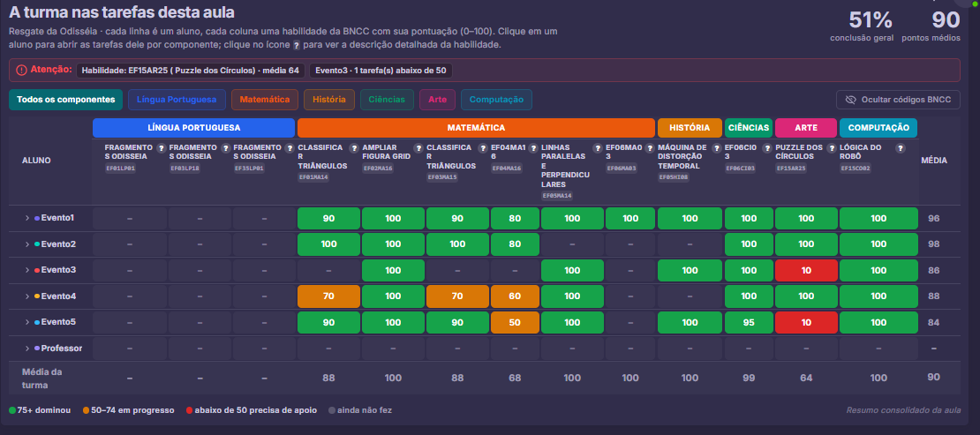Click Evento4 orange score 60 for EF04MA16
980x435 pixels.
click(515, 296)
